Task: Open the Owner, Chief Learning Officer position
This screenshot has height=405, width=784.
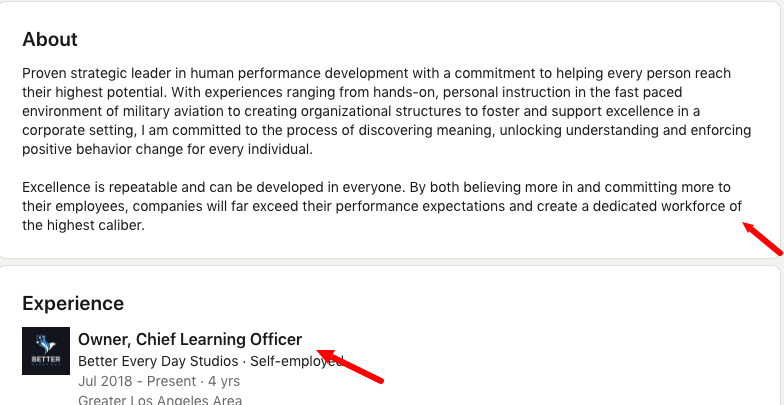Action: tap(190, 340)
